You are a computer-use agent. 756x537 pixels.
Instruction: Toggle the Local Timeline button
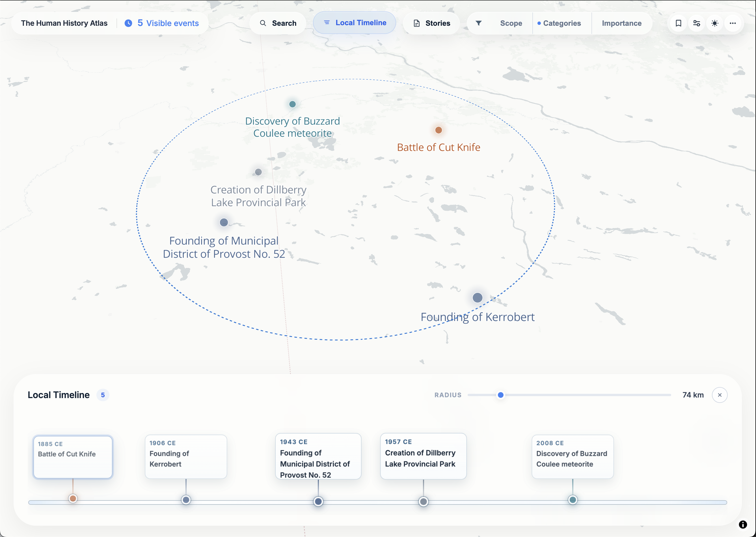355,23
